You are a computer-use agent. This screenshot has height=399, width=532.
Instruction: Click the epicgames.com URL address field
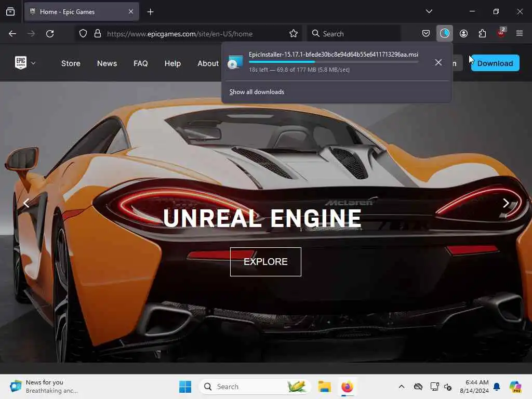pos(179,34)
